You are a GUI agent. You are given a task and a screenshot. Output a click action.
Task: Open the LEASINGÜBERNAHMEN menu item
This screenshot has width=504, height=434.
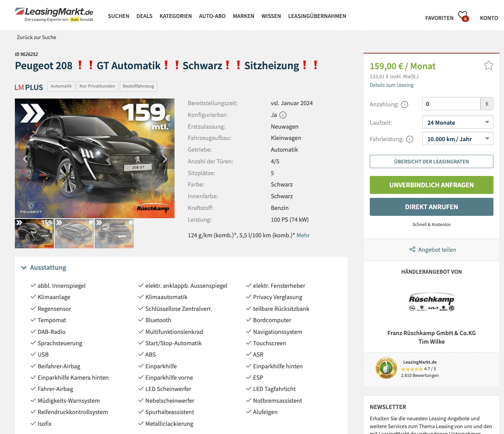coord(317,16)
